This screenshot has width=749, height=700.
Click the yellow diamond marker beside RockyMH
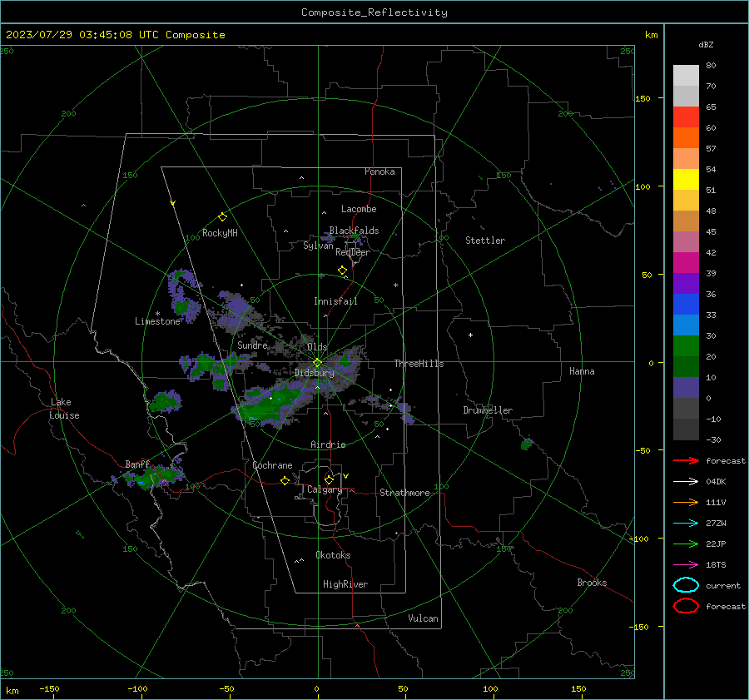tap(222, 217)
